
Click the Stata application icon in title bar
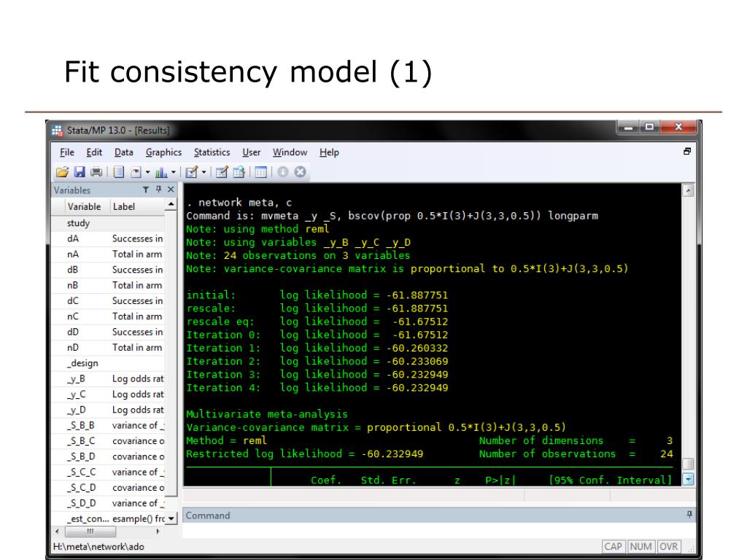coord(57,130)
